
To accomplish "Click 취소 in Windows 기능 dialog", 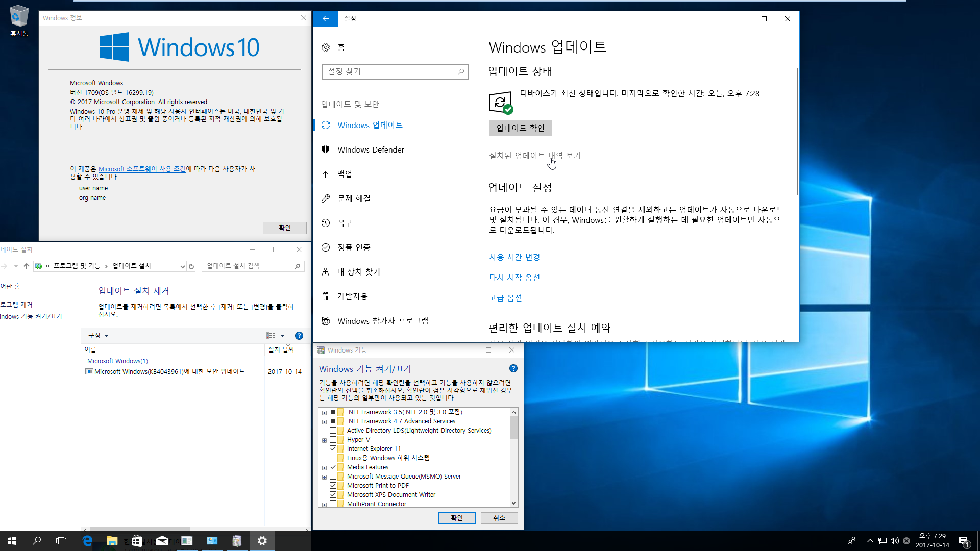I will pyautogui.click(x=499, y=518).
